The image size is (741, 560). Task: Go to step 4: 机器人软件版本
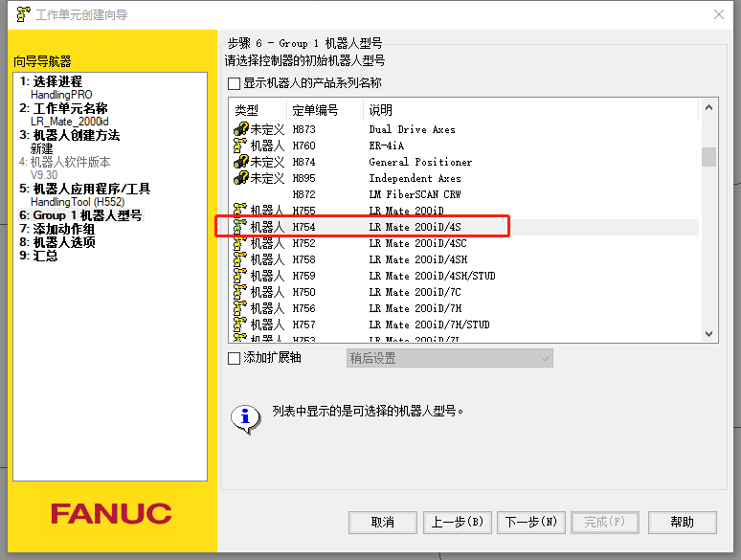click(x=65, y=162)
